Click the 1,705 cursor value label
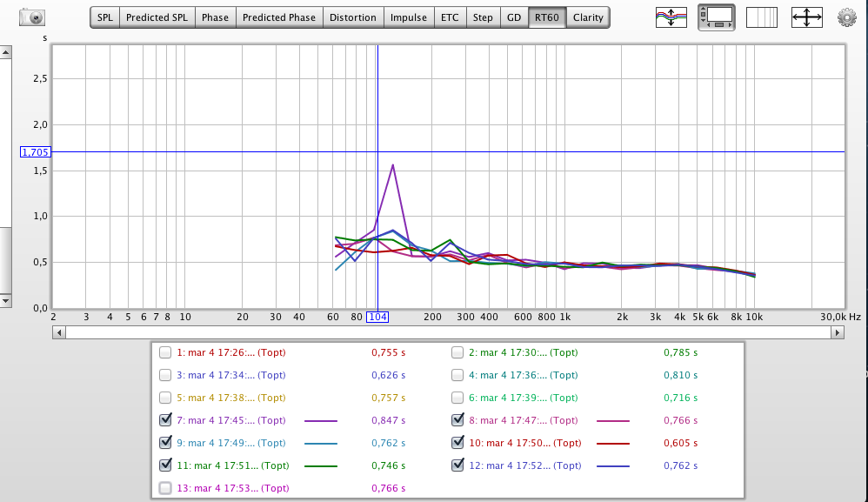The width and height of the screenshot is (868, 502). [x=36, y=152]
